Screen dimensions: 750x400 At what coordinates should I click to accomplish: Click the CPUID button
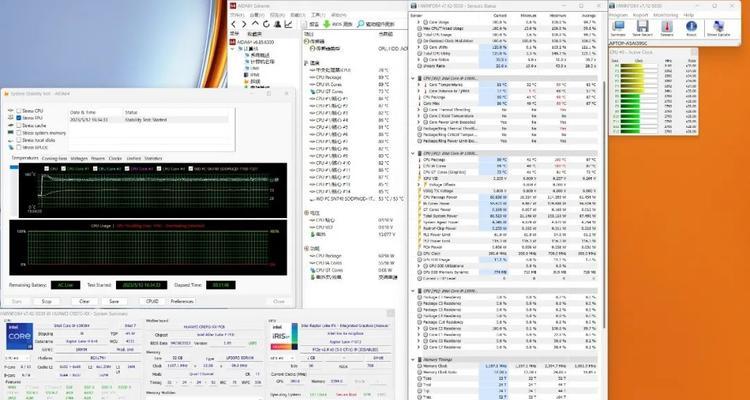click(152, 301)
